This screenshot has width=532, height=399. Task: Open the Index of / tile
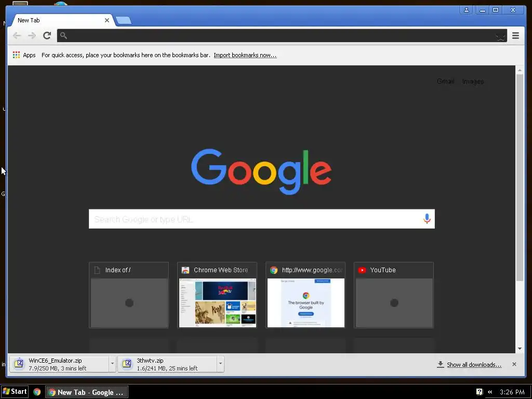click(129, 295)
